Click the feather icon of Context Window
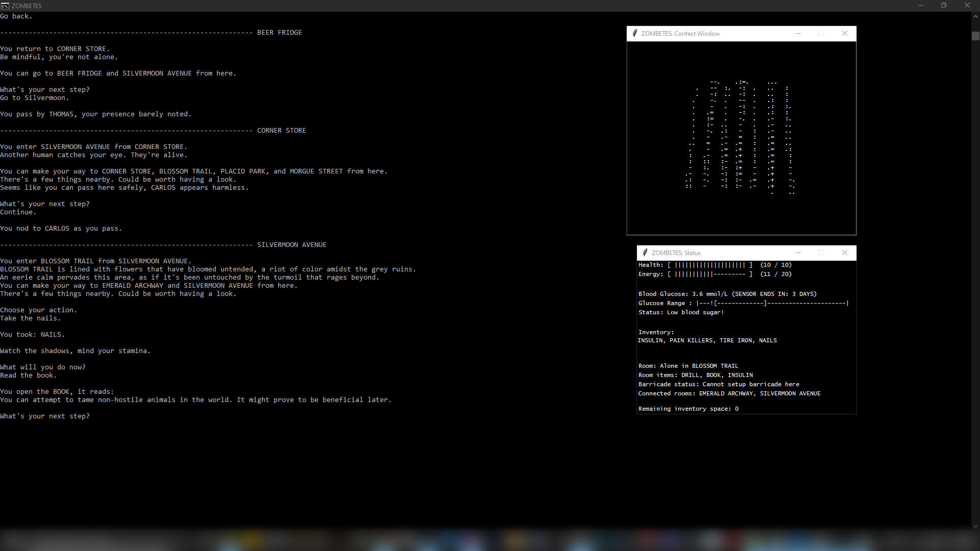980x551 pixels. click(x=635, y=34)
